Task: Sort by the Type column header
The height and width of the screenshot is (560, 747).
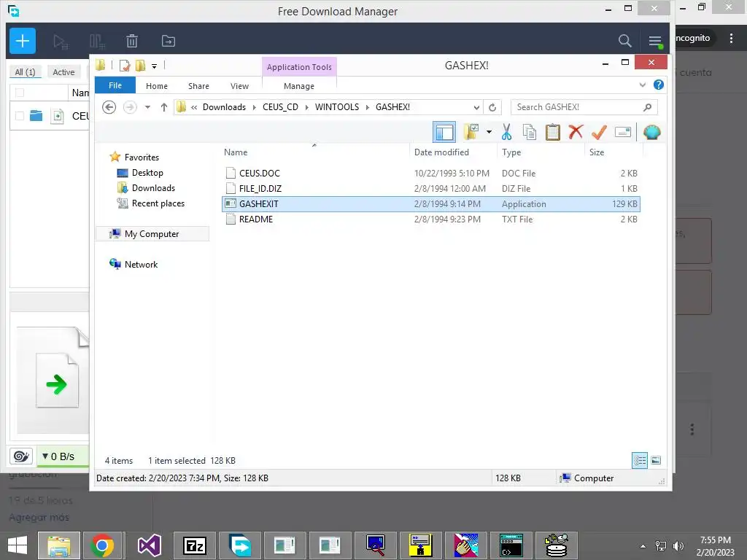Action: click(x=541, y=152)
